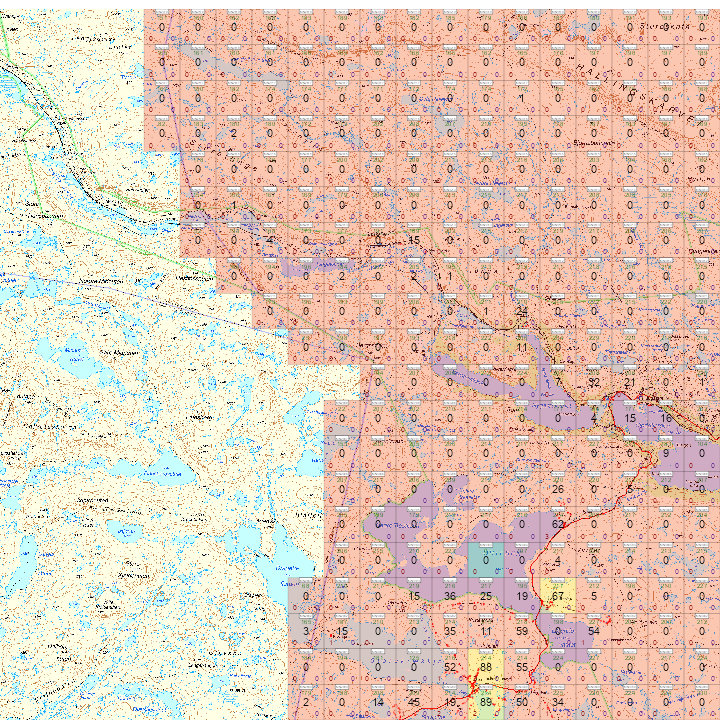720x720 pixels.
Task: Select the cell showing 21
Action: 630,382
